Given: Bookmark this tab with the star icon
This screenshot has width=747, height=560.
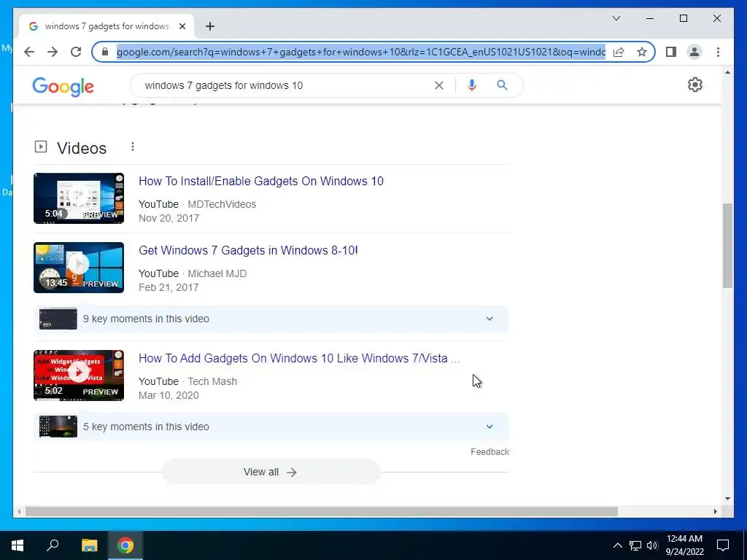Looking at the screenshot, I should coord(642,52).
